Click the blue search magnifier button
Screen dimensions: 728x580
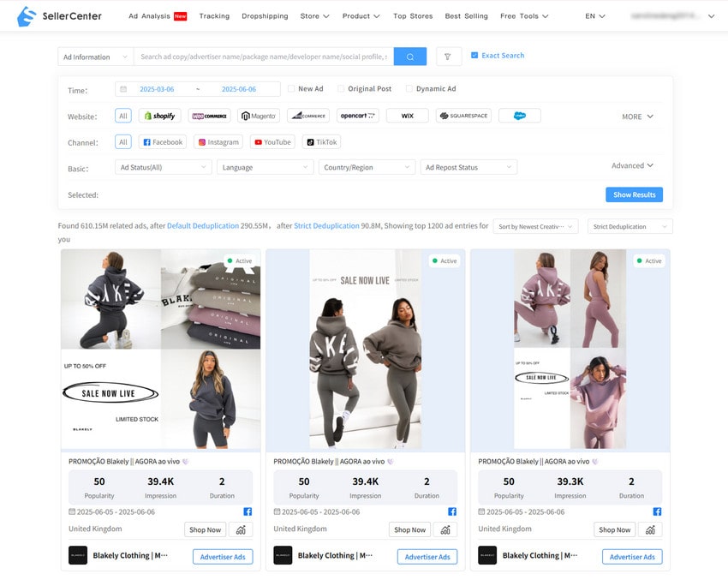(x=409, y=57)
